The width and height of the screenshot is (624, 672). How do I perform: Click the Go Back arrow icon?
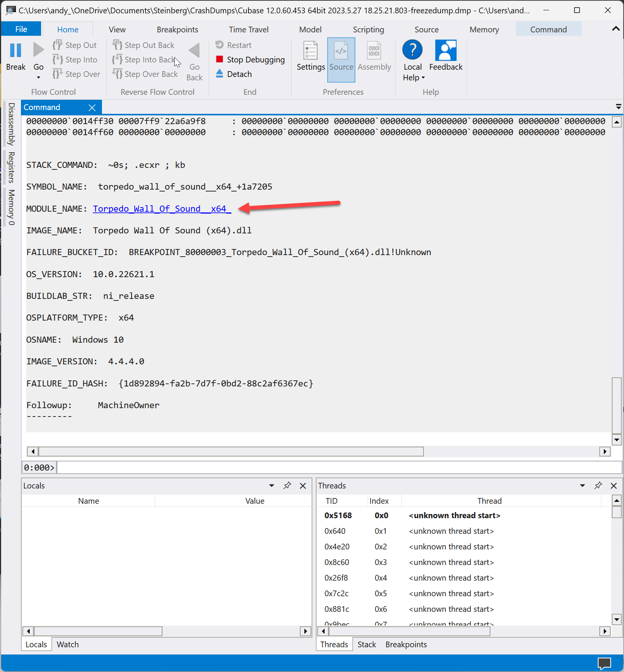(194, 50)
